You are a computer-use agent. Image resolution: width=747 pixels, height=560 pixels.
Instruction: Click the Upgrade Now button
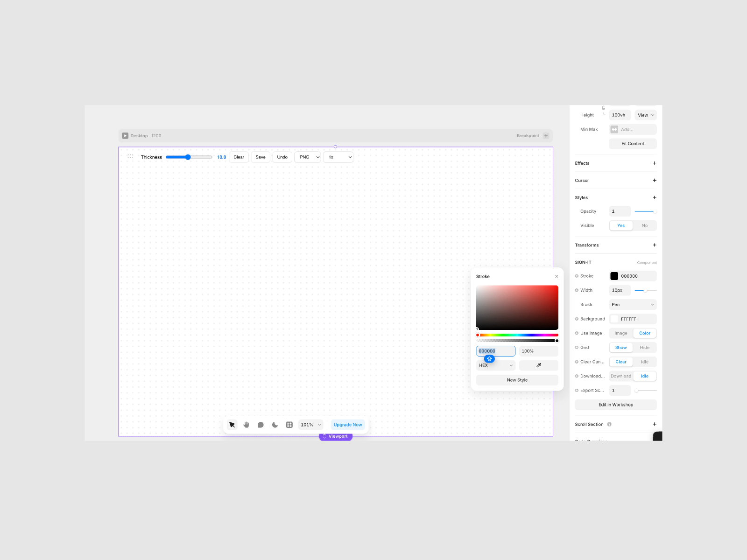click(347, 425)
